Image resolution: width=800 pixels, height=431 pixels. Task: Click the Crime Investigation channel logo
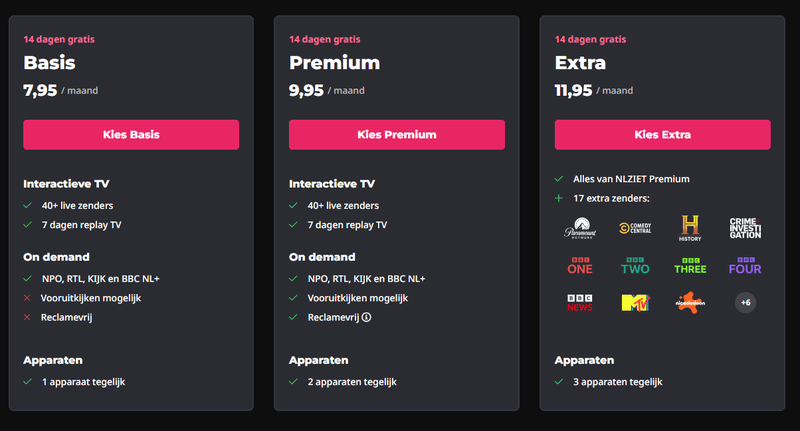point(745,228)
